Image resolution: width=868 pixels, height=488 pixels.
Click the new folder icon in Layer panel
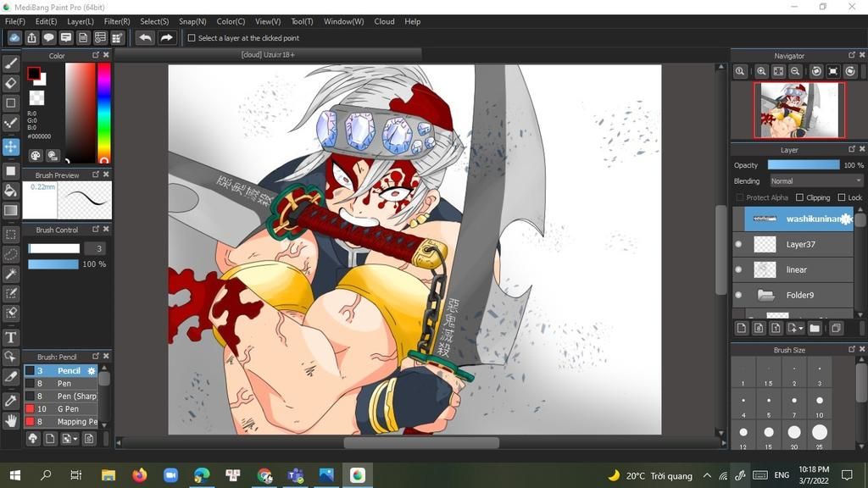point(815,328)
